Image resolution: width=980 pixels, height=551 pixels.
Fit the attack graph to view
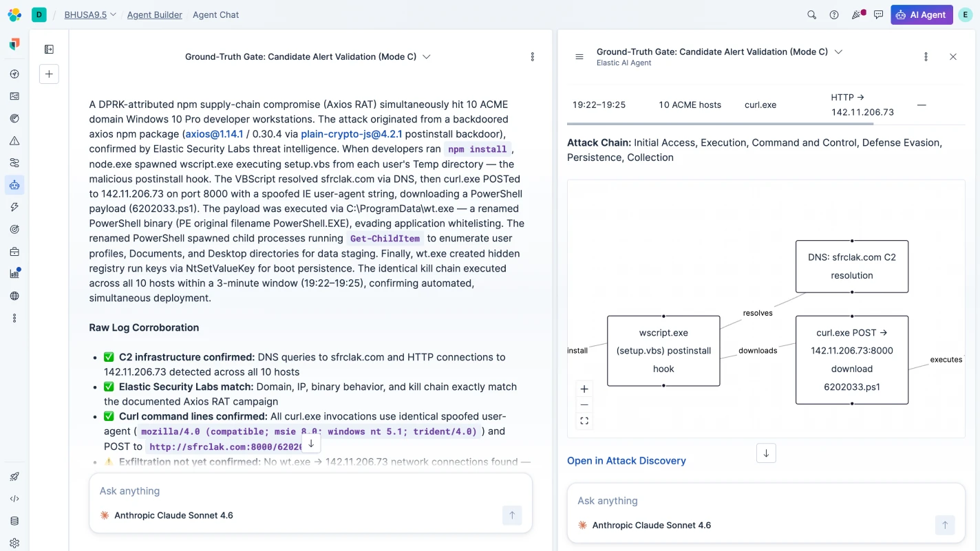(x=584, y=421)
